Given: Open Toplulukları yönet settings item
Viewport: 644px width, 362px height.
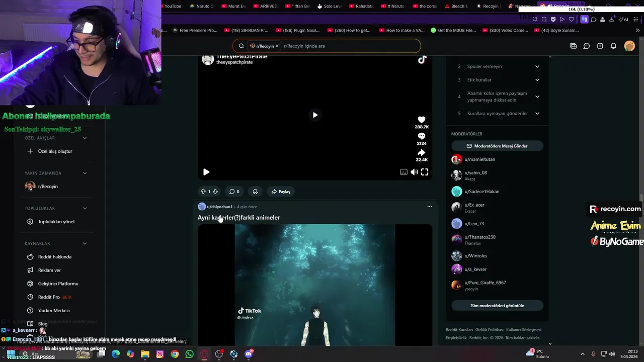Looking at the screenshot, I should click(x=56, y=222).
